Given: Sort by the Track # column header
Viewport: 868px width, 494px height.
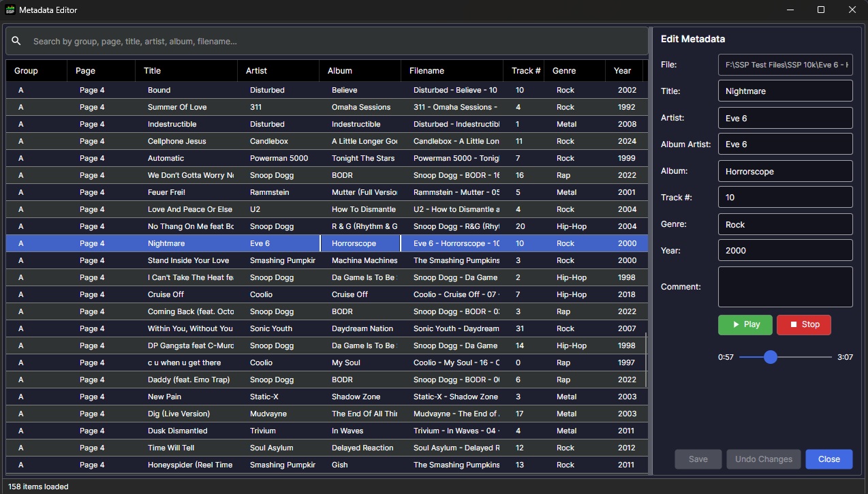Looking at the screenshot, I should click(524, 70).
